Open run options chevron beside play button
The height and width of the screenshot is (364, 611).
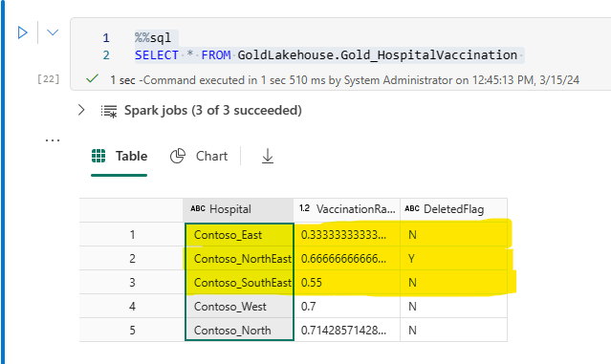[53, 32]
